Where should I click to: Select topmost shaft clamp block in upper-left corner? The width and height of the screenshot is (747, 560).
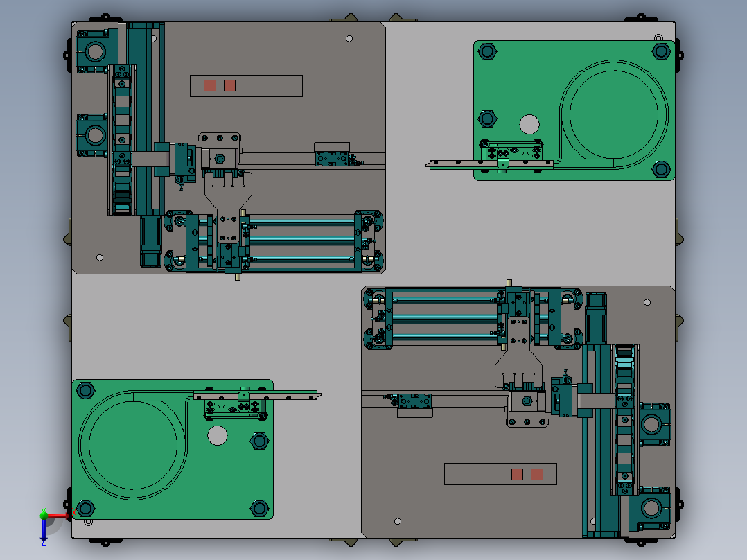click(x=96, y=51)
